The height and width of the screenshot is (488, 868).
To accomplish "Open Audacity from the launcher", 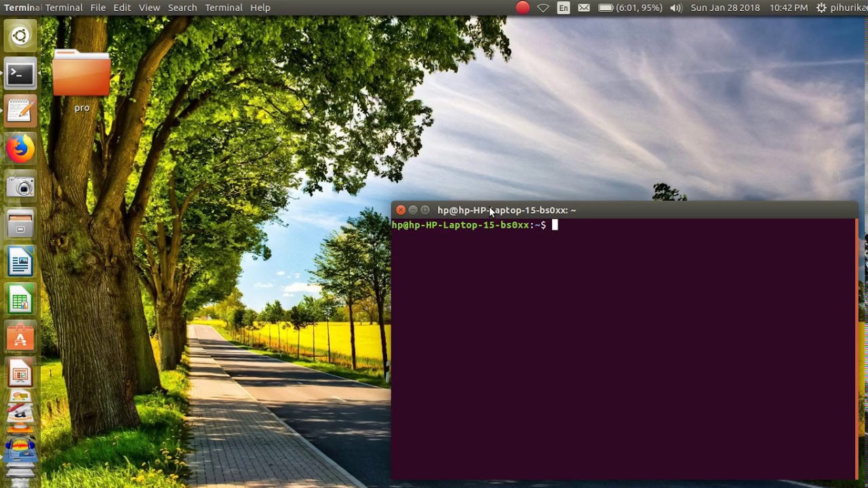I will click(x=20, y=447).
